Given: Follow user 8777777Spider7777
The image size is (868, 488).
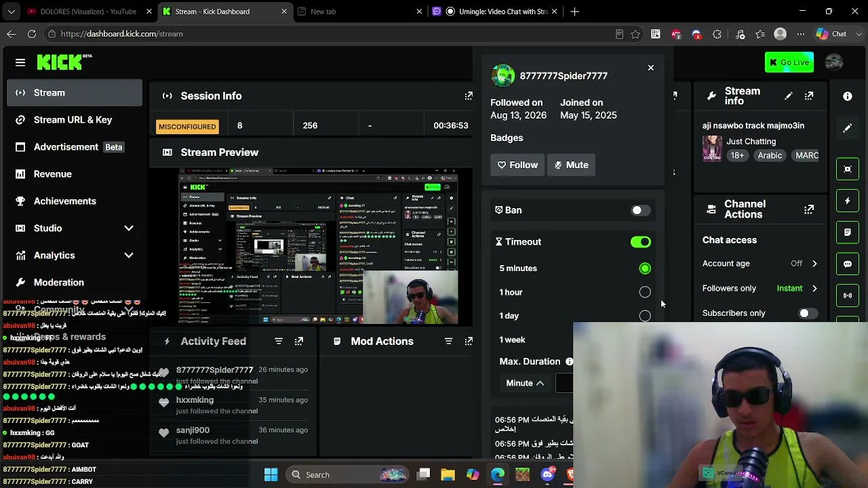Looking at the screenshot, I should 517,165.
